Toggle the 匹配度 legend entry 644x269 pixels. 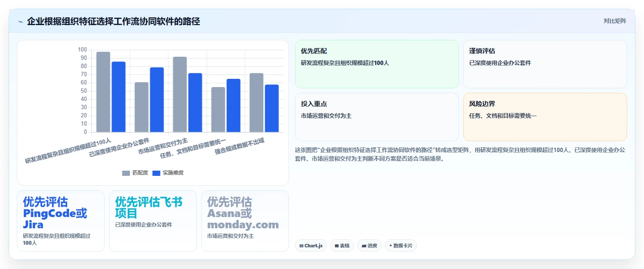[x=135, y=173]
